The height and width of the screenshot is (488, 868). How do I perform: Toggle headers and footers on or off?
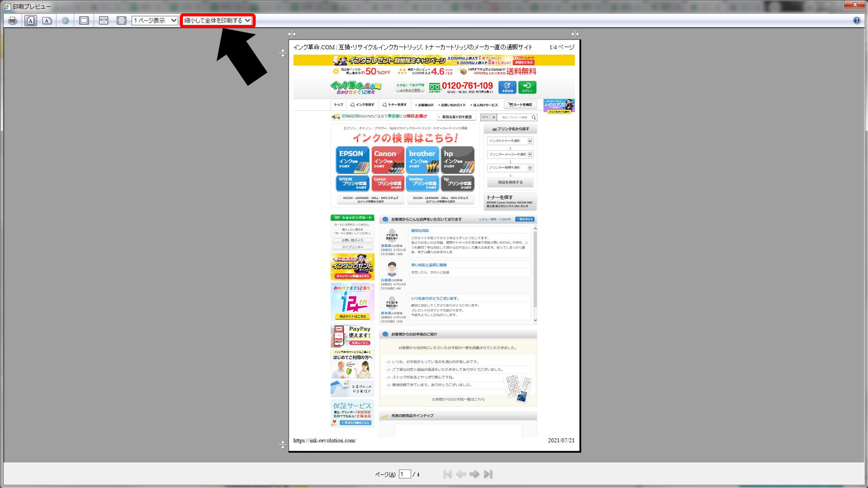pyautogui.click(x=84, y=21)
